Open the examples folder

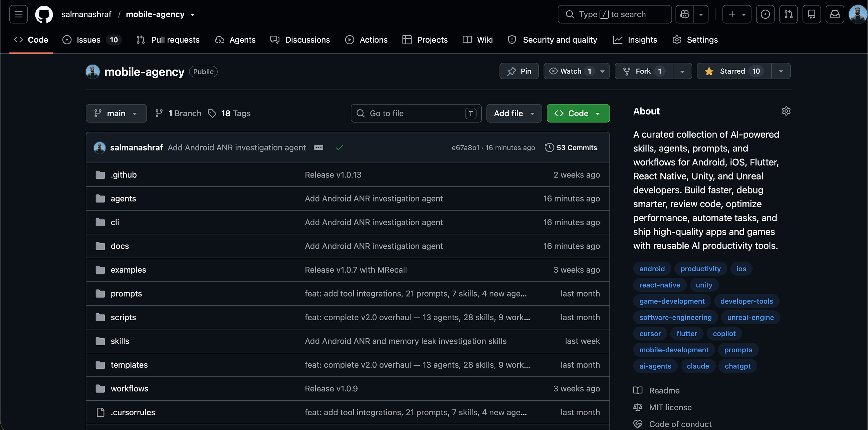point(129,270)
